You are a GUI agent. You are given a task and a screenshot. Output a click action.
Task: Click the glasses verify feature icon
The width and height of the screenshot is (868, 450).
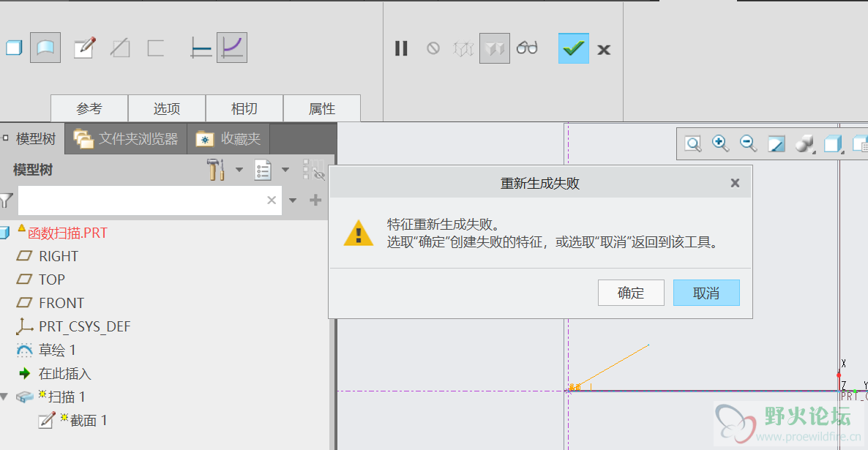527,48
